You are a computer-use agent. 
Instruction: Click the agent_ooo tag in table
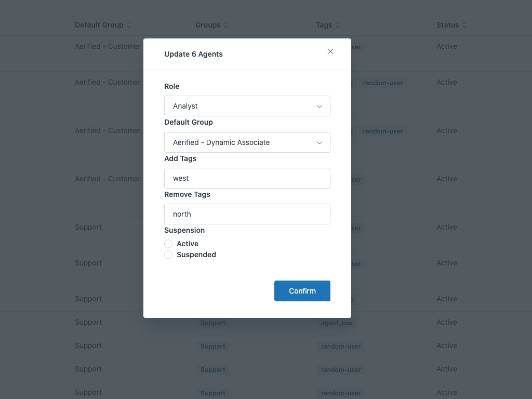337,323
